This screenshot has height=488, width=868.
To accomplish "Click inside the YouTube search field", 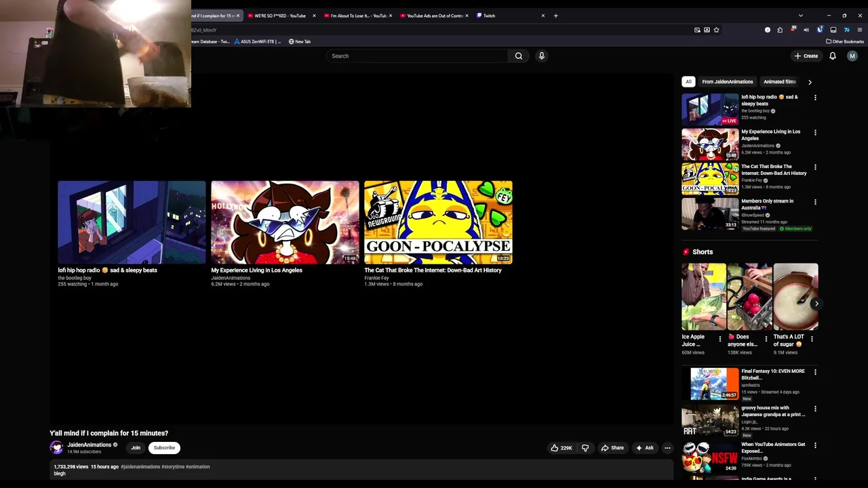I will (417, 56).
